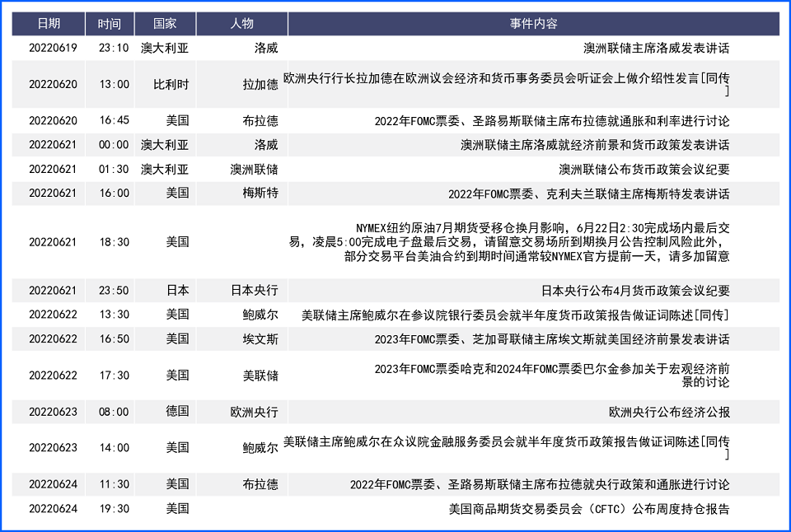This screenshot has height=532, width=791.
Task: Select event 欧洲央行公布经济公报
Action: pyautogui.click(x=669, y=412)
